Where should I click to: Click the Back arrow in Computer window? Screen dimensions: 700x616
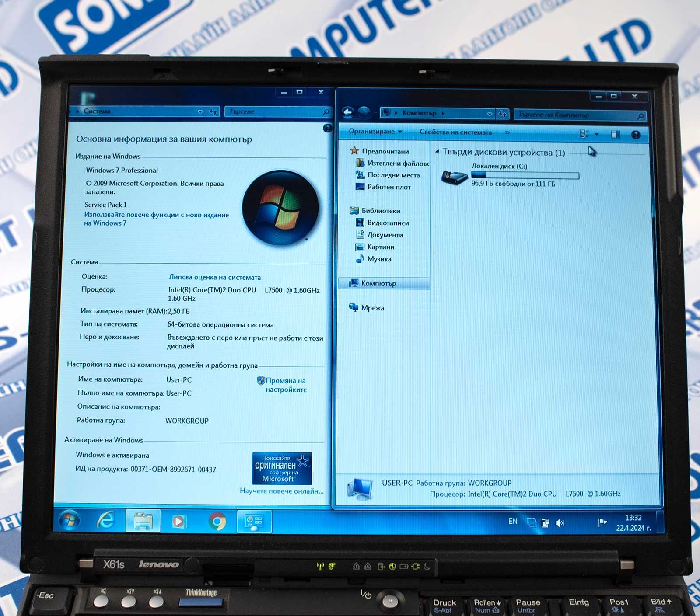[x=348, y=113]
